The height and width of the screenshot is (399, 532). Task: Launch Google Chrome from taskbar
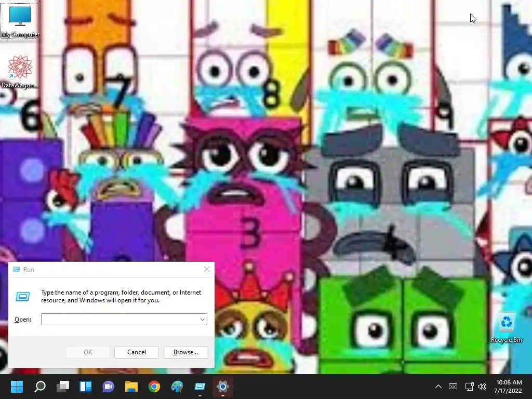tap(154, 387)
